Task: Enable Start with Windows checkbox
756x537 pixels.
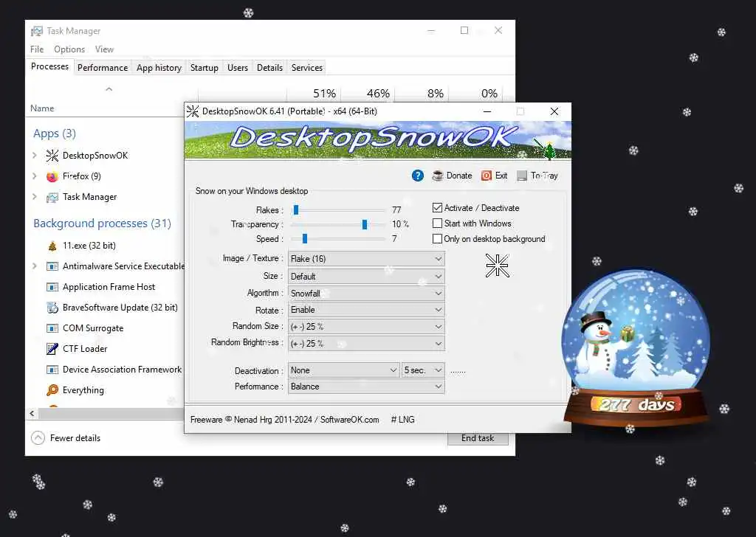Action: (x=437, y=224)
